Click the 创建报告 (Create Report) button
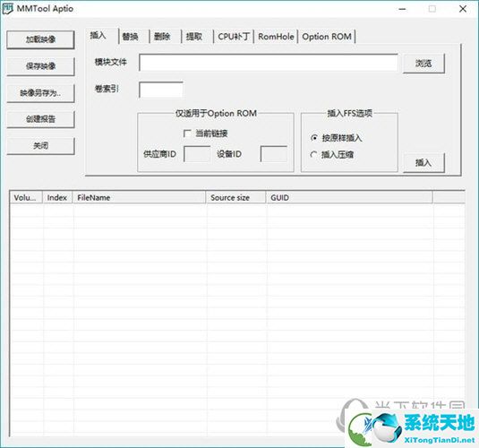The height and width of the screenshot is (448, 479). (40, 119)
